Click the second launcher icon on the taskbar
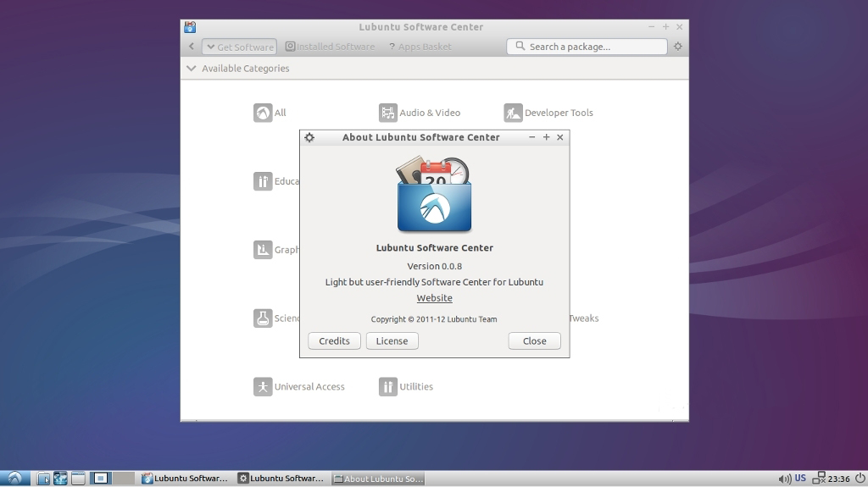 click(x=60, y=479)
